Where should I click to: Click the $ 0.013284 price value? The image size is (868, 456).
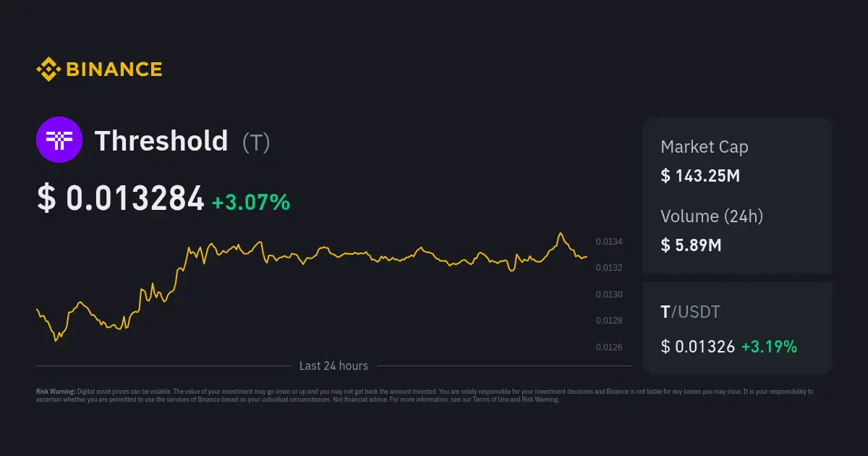click(x=121, y=199)
